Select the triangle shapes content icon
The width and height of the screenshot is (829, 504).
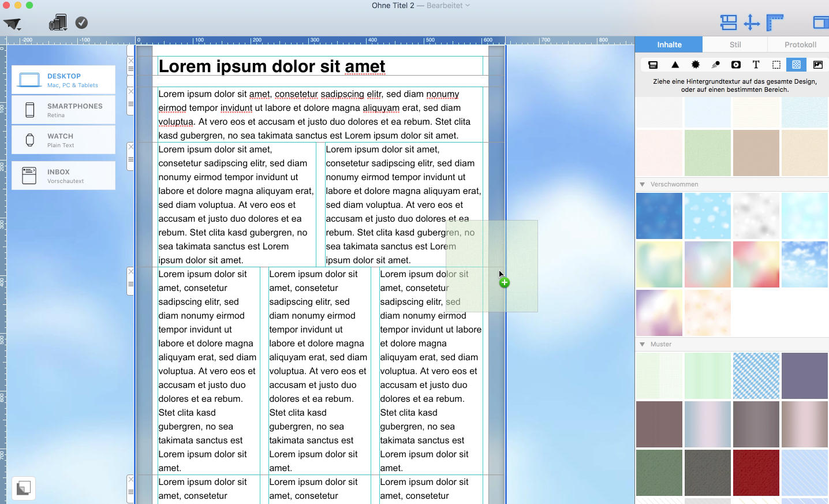pyautogui.click(x=675, y=65)
